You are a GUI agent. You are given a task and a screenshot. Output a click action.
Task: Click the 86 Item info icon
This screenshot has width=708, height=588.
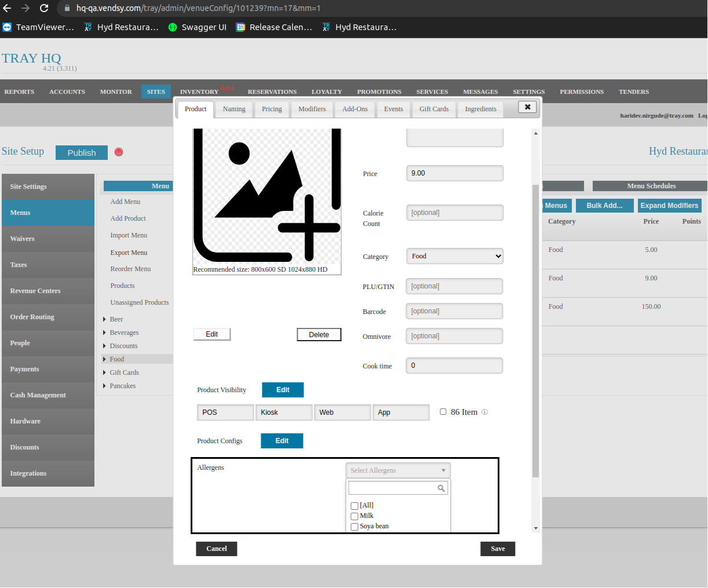(x=484, y=412)
